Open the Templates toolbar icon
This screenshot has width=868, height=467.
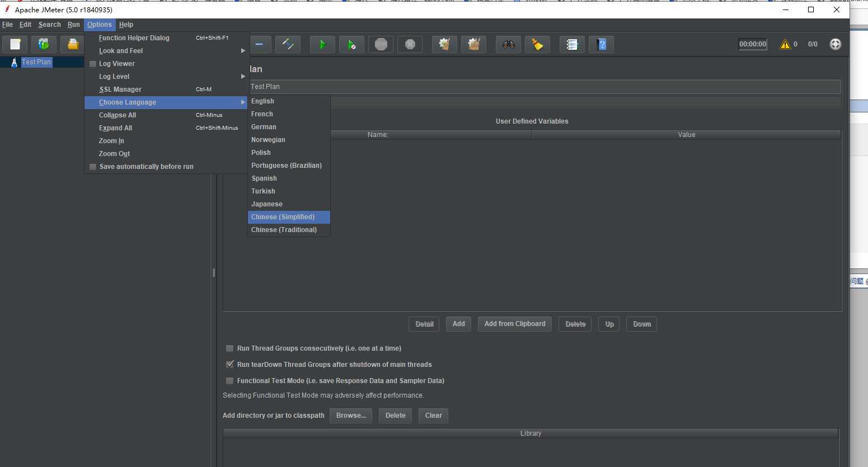tap(44, 44)
